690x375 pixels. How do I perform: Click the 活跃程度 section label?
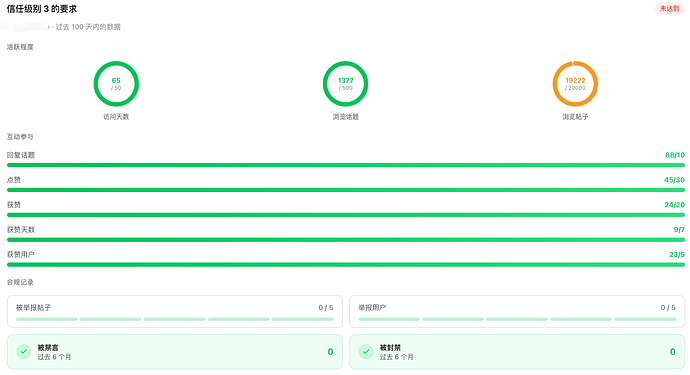pos(20,47)
